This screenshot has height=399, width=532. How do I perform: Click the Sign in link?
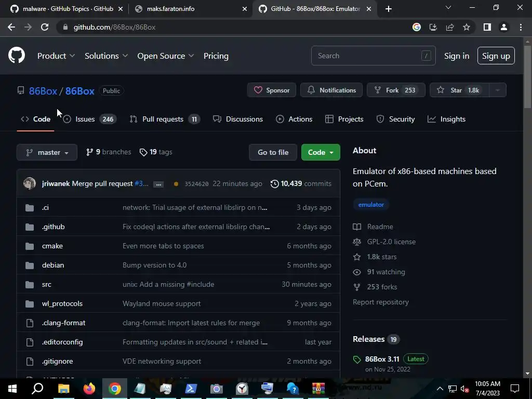tap(457, 56)
